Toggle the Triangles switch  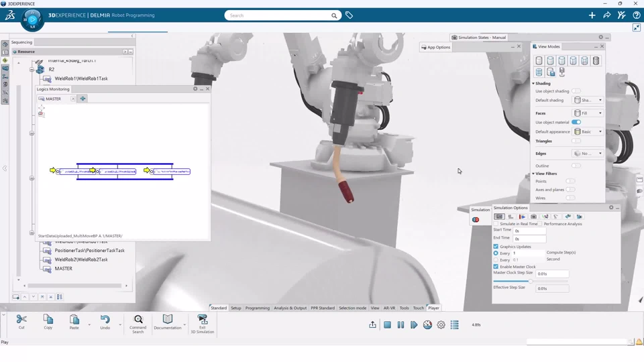tap(576, 141)
